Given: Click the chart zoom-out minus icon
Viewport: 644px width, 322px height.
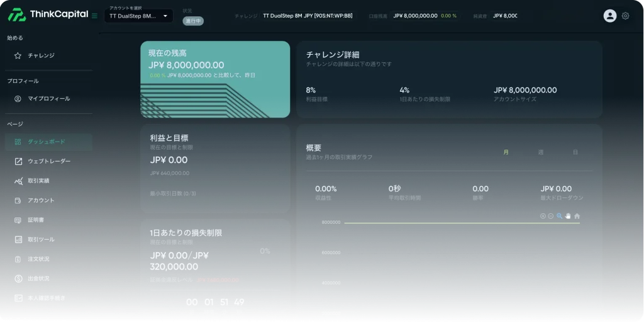Looking at the screenshot, I should coord(551,216).
